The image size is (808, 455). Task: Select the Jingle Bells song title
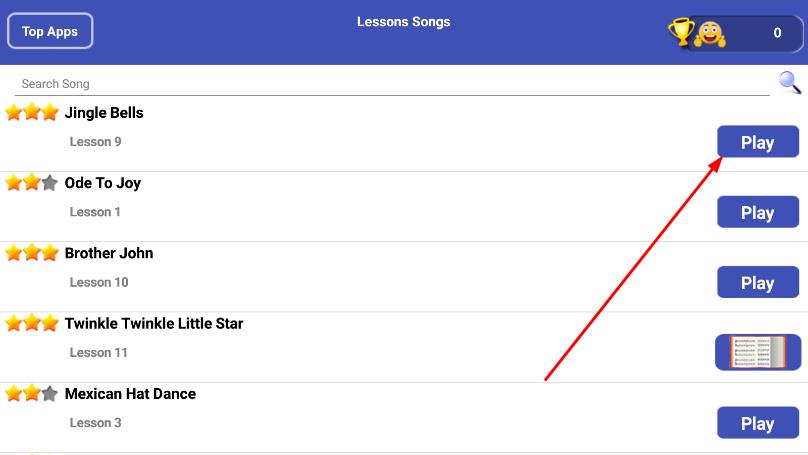[x=104, y=113]
